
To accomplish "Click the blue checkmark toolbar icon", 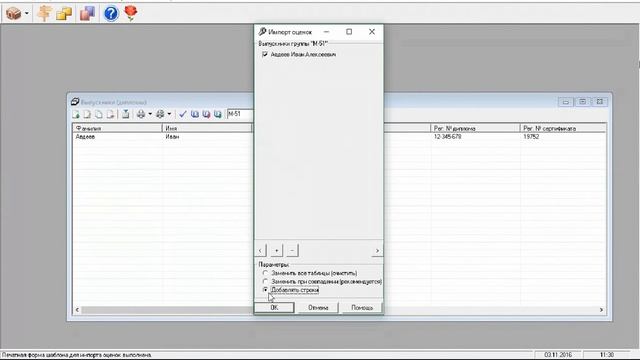I will [182, 114].
